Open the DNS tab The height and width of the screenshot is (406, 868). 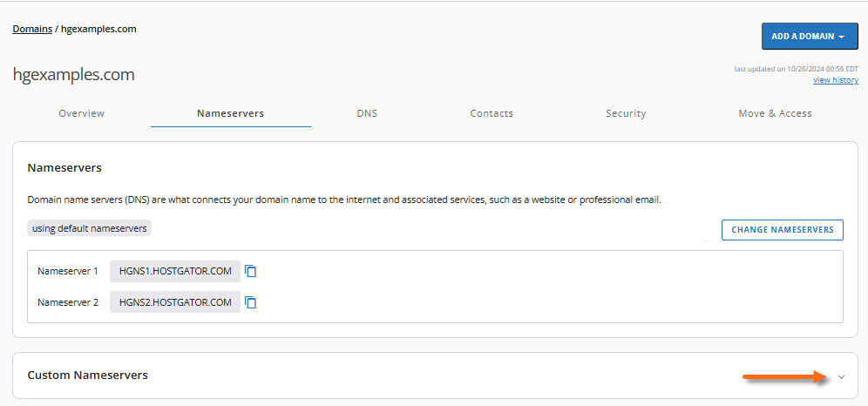(367, 113)
